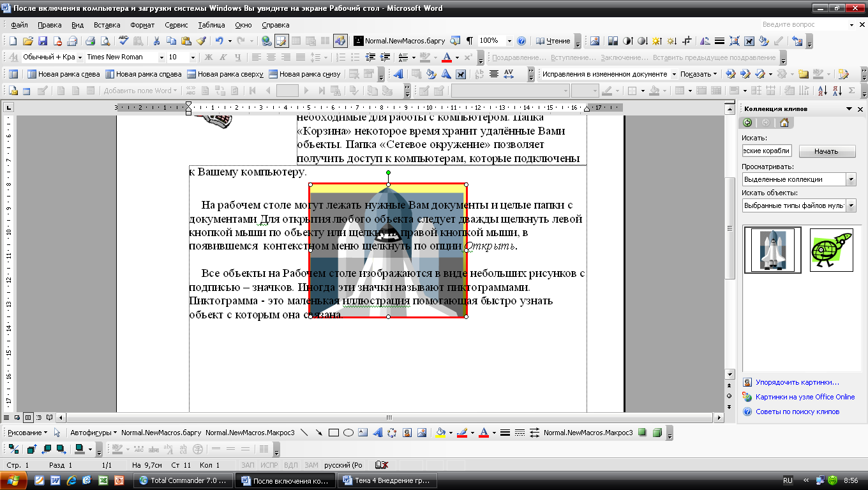Click the Compress Pictures icon
The image size is (868, 490).
tap(733, 41)
